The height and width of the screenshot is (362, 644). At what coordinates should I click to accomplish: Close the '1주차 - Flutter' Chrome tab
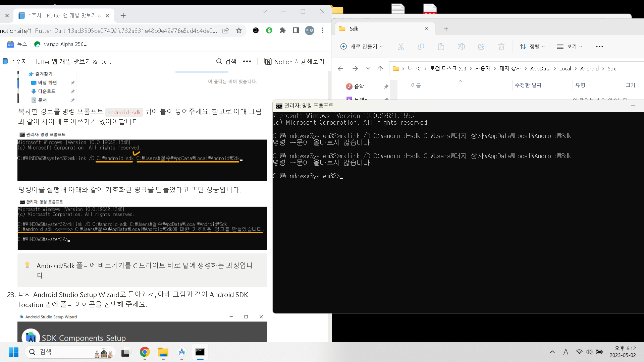(x=107, y=16)
